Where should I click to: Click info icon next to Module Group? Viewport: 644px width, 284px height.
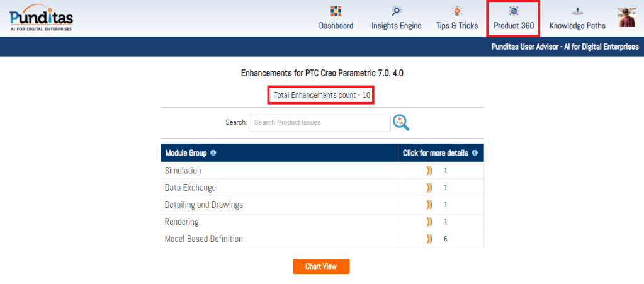[x=213, y=153]
